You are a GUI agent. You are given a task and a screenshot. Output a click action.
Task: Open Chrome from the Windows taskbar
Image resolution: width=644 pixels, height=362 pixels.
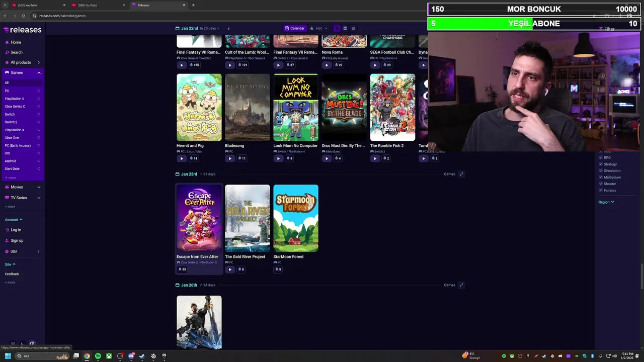coord(87,356)
